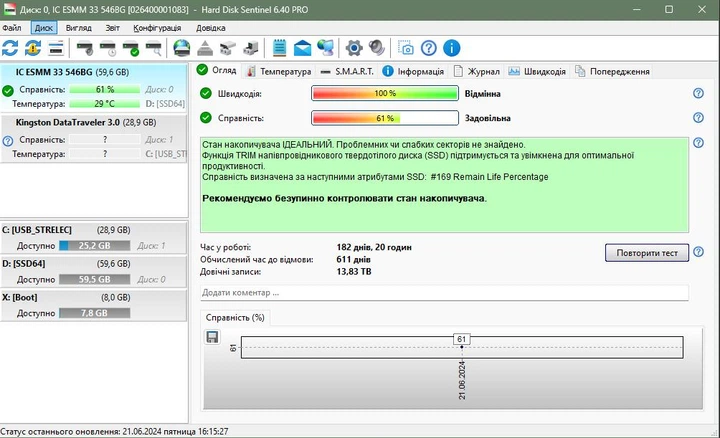Viewport: 720px width, 438px height.
Task: Click help icon beside Повторити тест button
Action: click(x=698, y=252)
